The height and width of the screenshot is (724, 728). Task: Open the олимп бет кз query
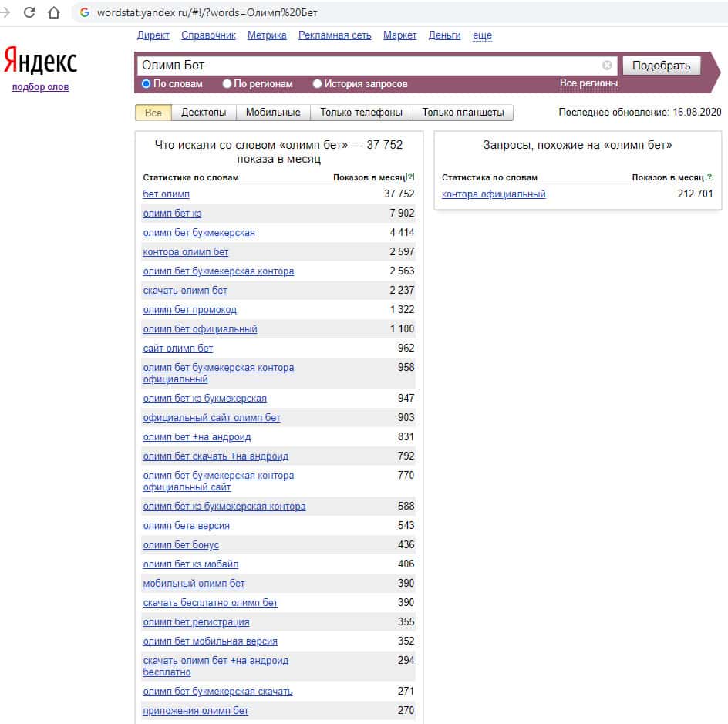(172, 214)
